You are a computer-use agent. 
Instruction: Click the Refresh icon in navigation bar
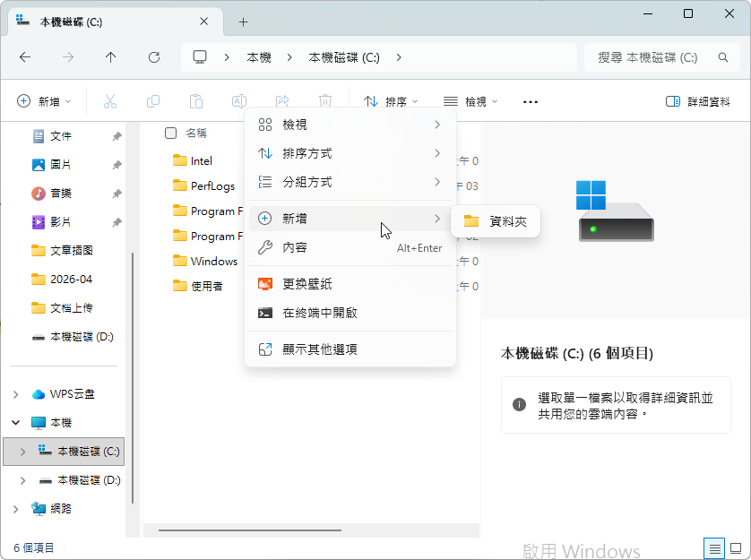tap(154, 57)
